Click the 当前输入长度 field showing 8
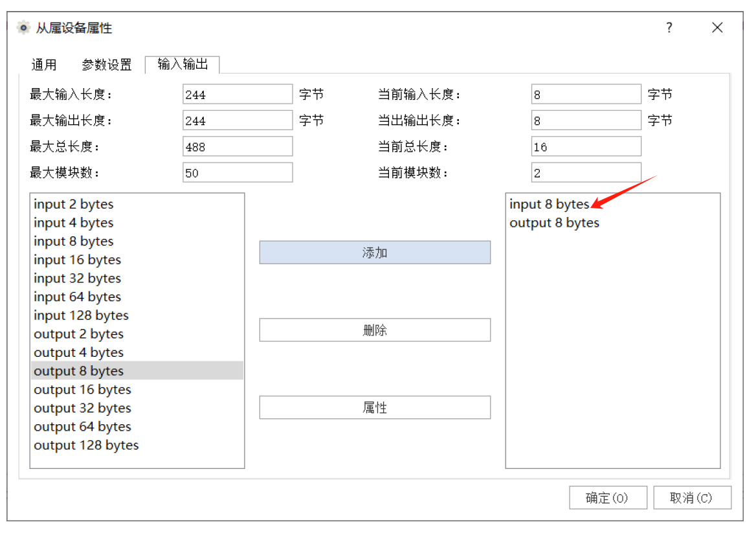Image resolution: width=756 pixels, height=533 pixels. pos(586,94)
